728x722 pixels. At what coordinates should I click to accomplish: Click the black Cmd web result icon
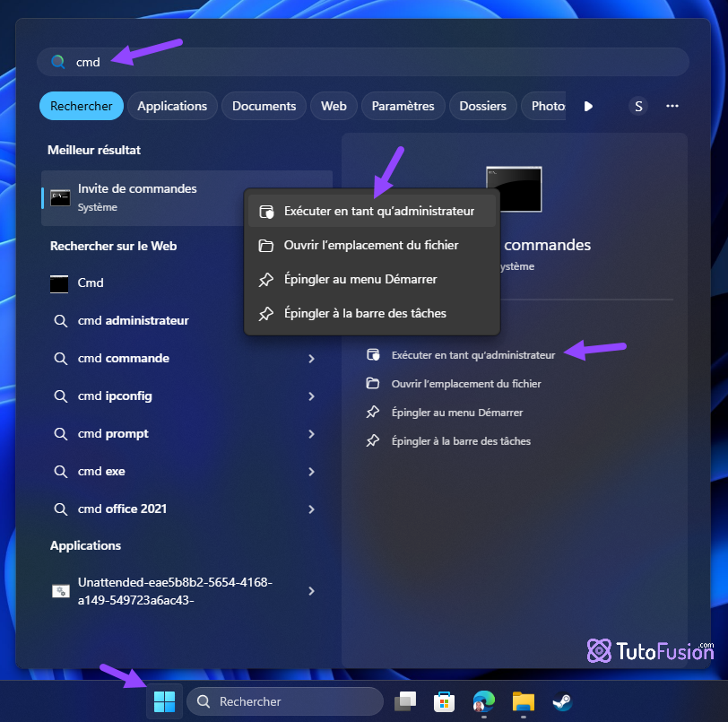click(x=59, y=284)
